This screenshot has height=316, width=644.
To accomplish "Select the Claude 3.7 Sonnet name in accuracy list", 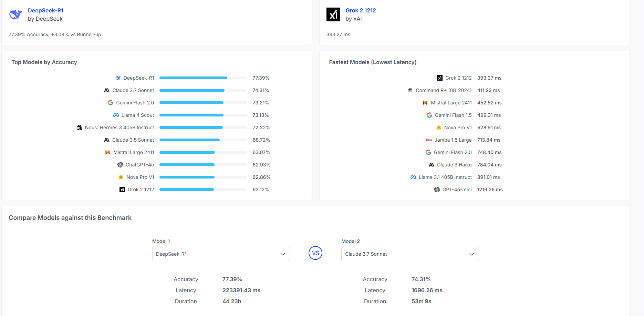I will pos(133,90).
